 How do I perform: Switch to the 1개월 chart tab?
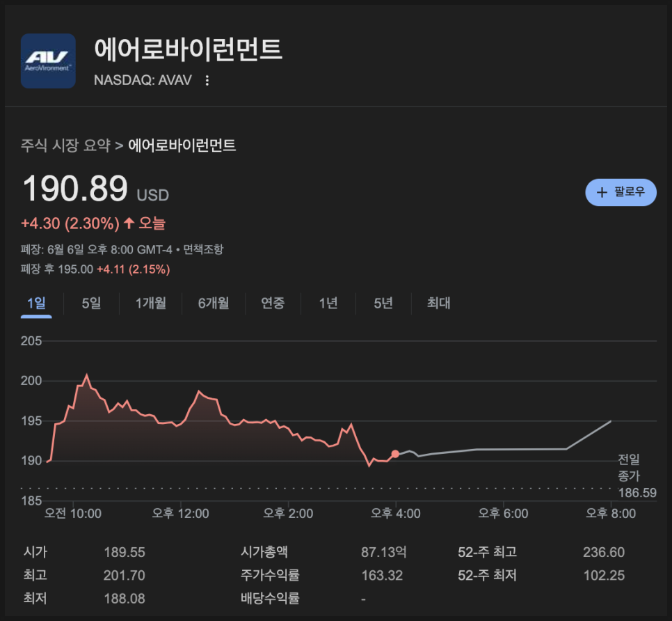pos(151,304)
